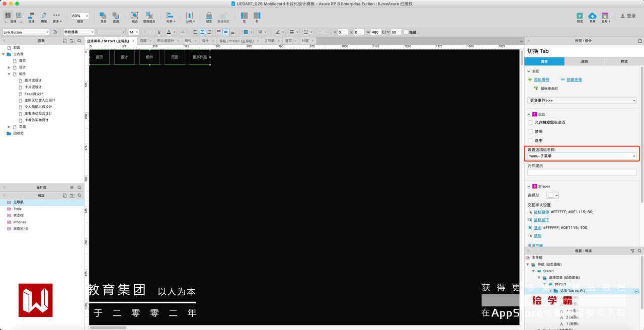Toggle the 禁用 checkbox under 组合
644x330 pixels.
click(530, 131)
